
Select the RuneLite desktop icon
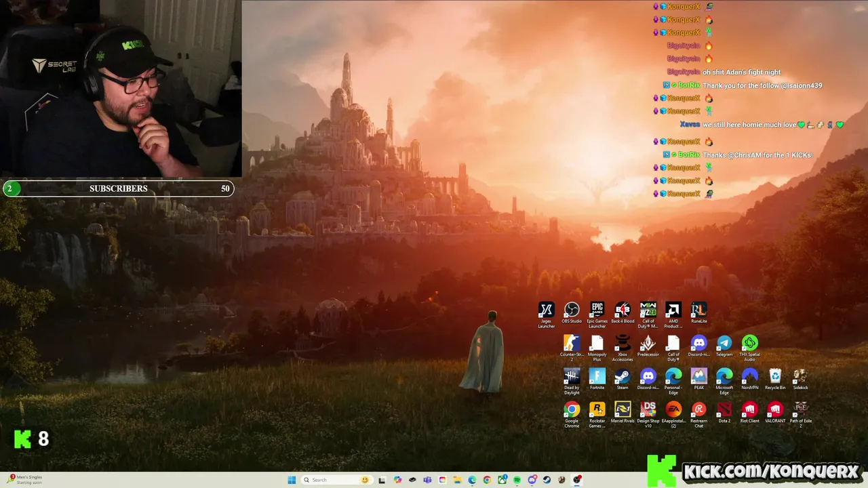pyautogui.click(x=698, y=314)
